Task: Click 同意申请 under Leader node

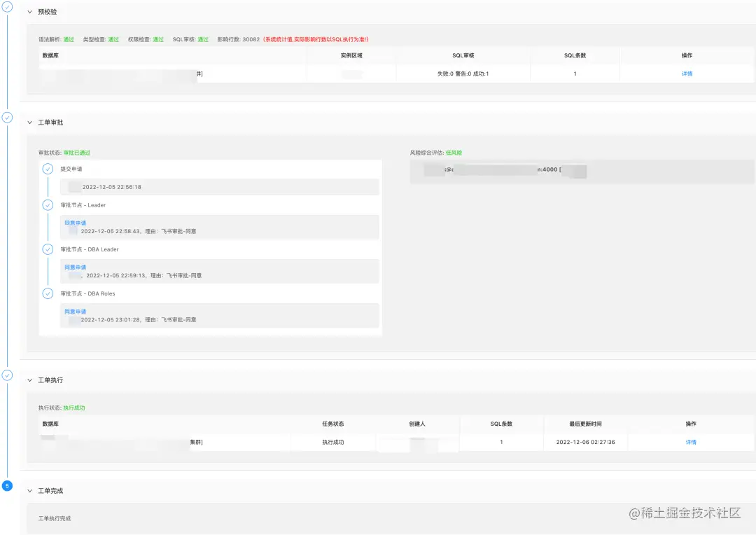Action: 75,223
